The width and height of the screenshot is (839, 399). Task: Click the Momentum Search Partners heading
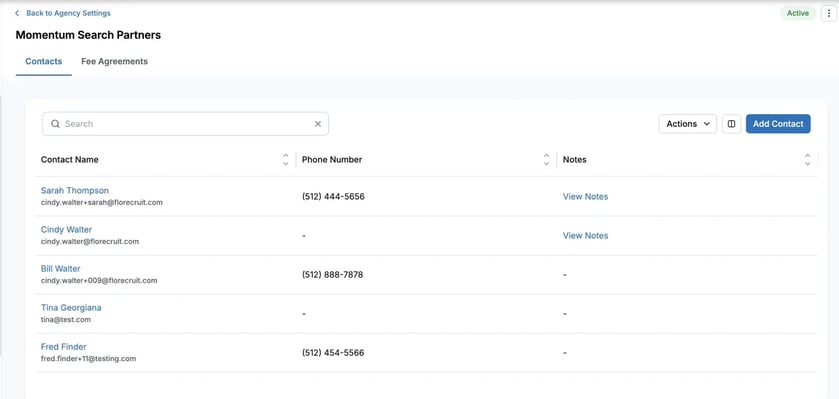tap(88, 35)
